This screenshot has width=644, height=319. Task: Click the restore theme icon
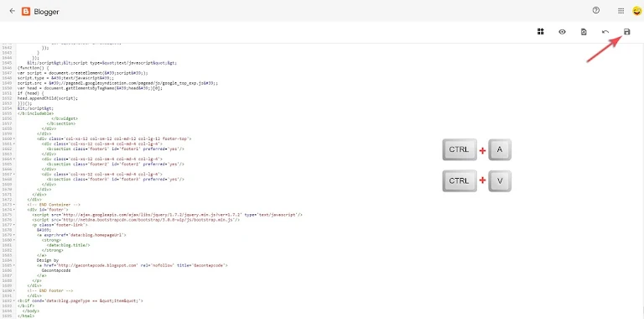click(584, 32)
